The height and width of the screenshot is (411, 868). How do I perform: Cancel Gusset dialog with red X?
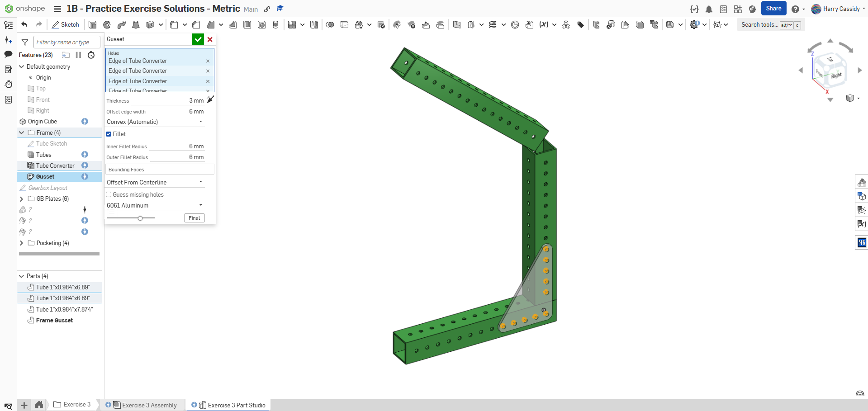tap(210, 39)
